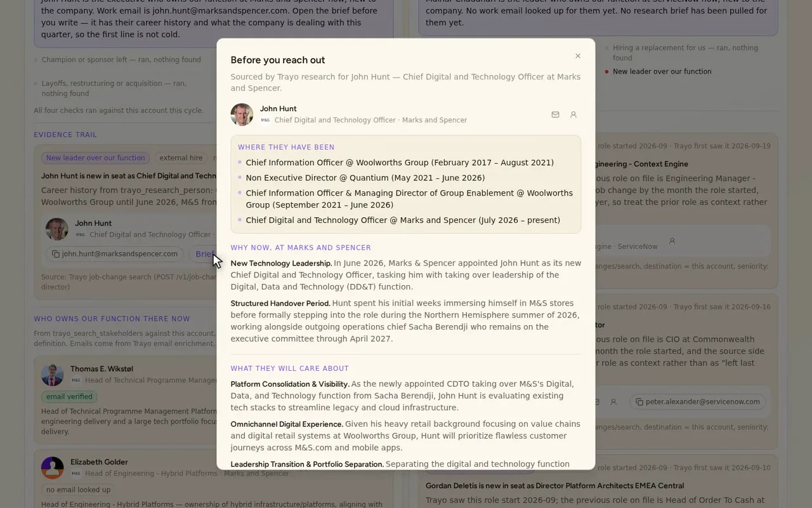Click profile icon left of peter.alexander@servicenow.com

point(613,402)
